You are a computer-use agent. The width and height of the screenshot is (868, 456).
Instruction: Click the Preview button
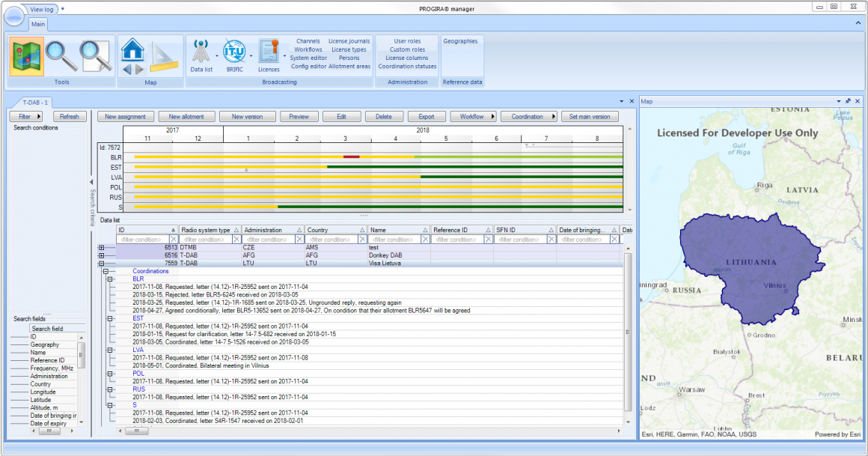pyautogui.click(x=299, y=116)
